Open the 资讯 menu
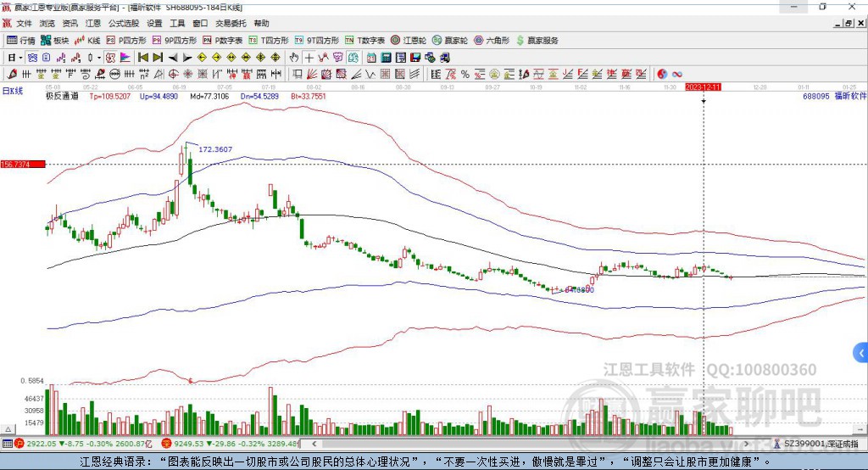Viewport: 868px width, 470px height. pyautogui.click(x=70, y=23)
